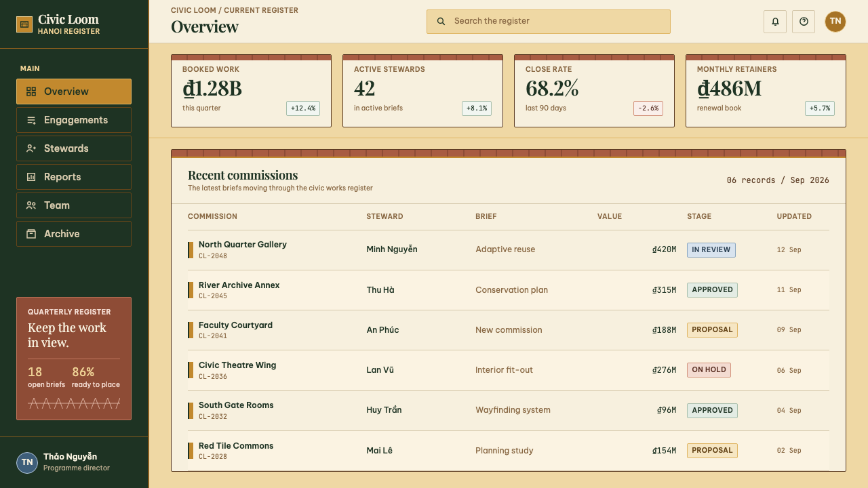Open the Archive section
Image resolution: width=868 pixels, height=488 pixels.
74,234
